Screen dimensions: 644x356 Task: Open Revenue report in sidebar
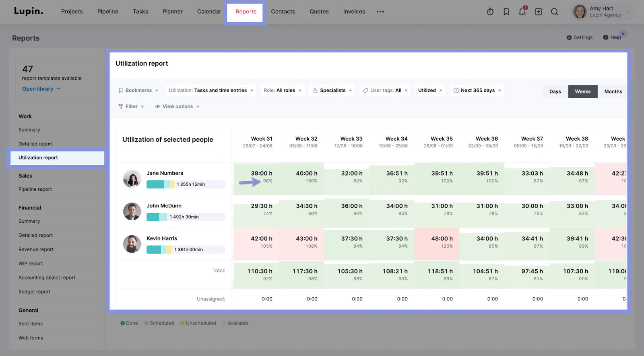pos(36,249)
